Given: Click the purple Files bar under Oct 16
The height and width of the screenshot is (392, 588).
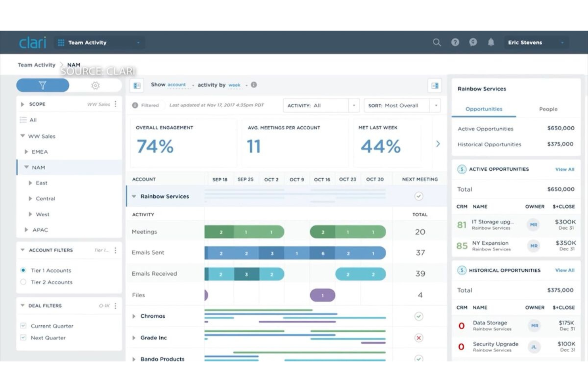Looking at the screenshot, I should click(323, 295).
